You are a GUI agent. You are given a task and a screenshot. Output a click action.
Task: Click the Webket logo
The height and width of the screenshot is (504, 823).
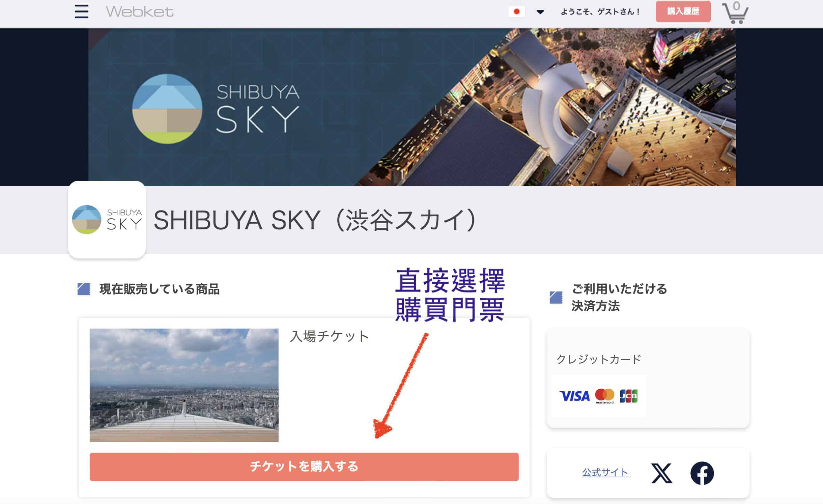(140, 12)
